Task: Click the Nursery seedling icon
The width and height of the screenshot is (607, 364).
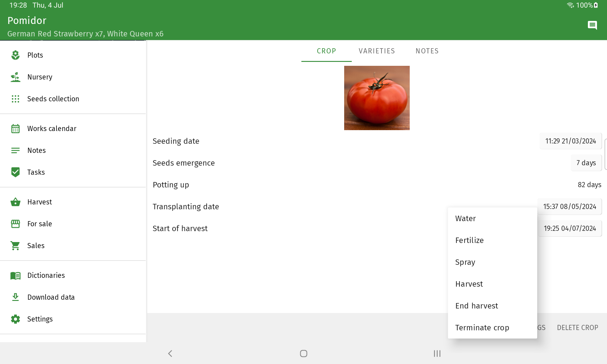Action: pos(15,77)
